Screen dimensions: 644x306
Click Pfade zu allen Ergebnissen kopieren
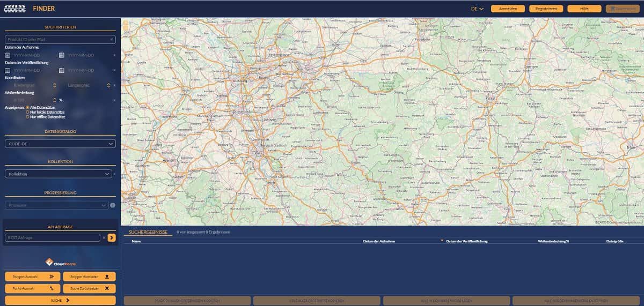point(187,301)
